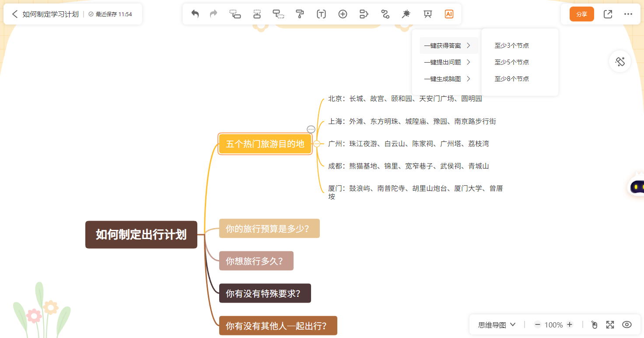Collapse the 五个热门旅游目的地 branch
The image size is (644, 338).
tap(317, 144)
